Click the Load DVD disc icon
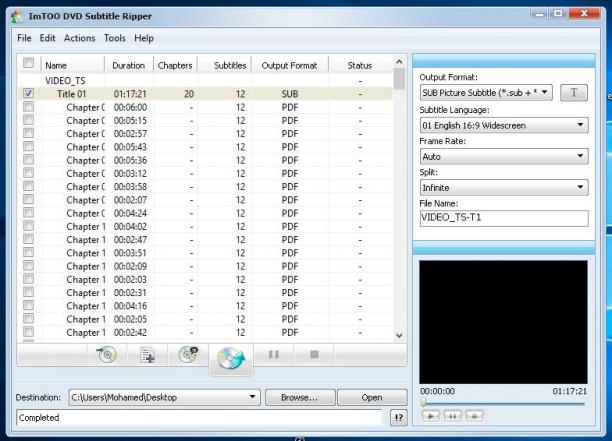 (x=107, y=355)
